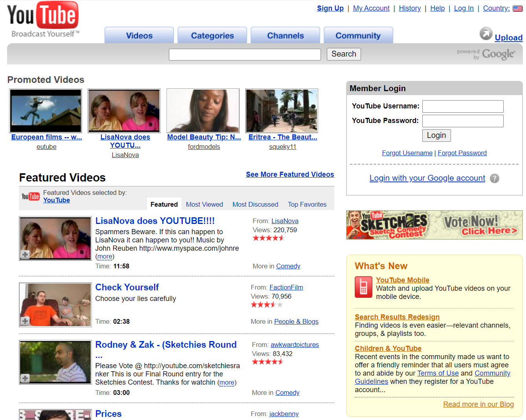Click the Login button

click(x=436, y=136)
